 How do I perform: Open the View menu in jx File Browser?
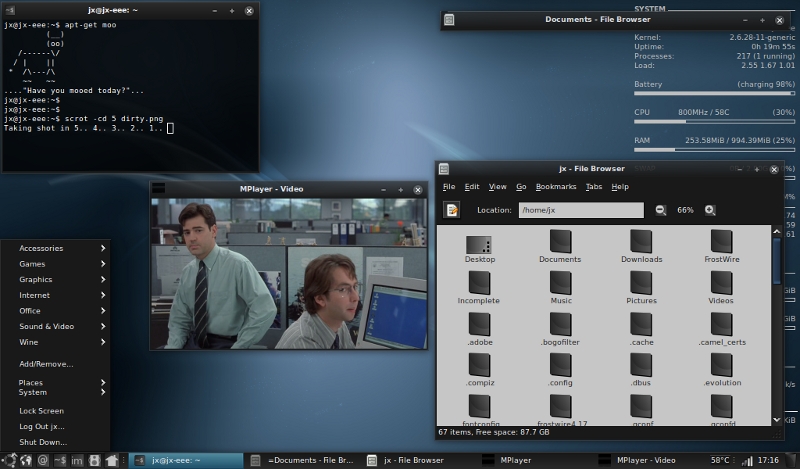[x=497, y=187]
